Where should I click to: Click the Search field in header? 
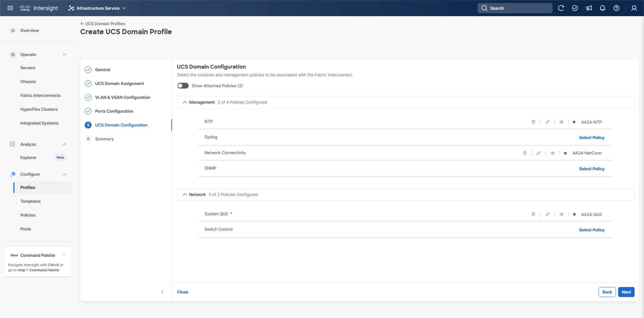(x=515, y=8)
